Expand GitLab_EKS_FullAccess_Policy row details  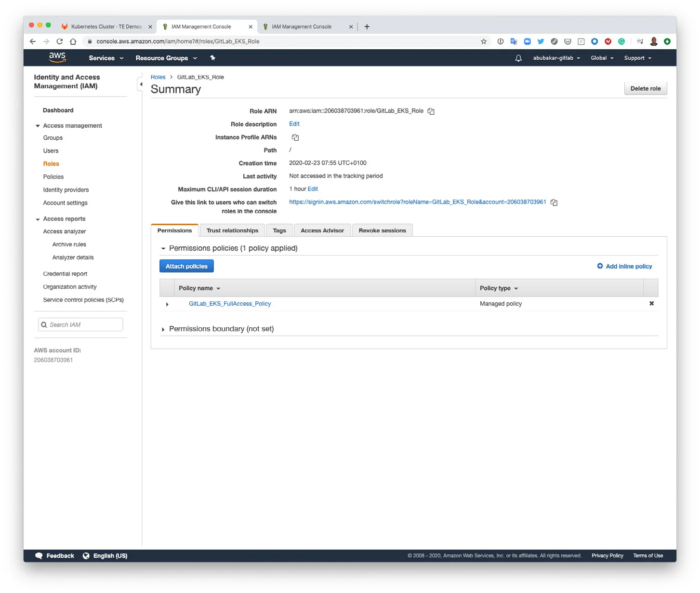pos(167,304)
